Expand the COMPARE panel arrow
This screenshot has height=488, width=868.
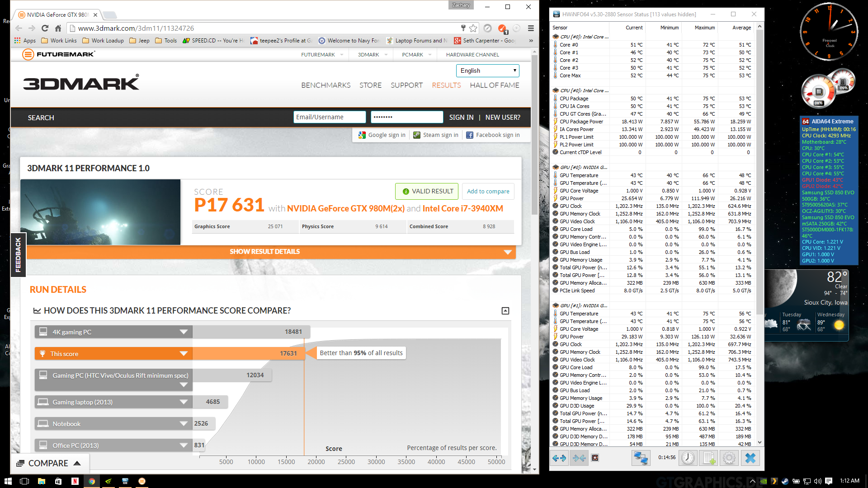pos(77,463)
